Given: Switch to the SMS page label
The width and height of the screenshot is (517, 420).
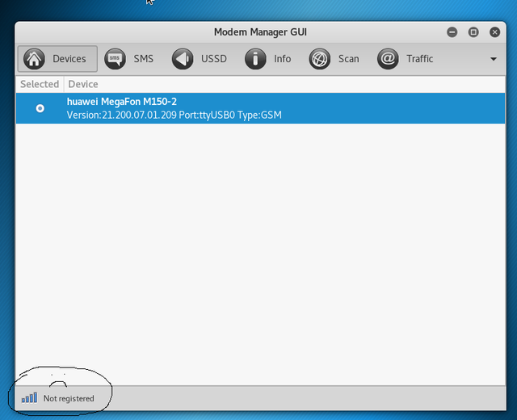Looking at the screenshot, I should click(x=144, y=59).
